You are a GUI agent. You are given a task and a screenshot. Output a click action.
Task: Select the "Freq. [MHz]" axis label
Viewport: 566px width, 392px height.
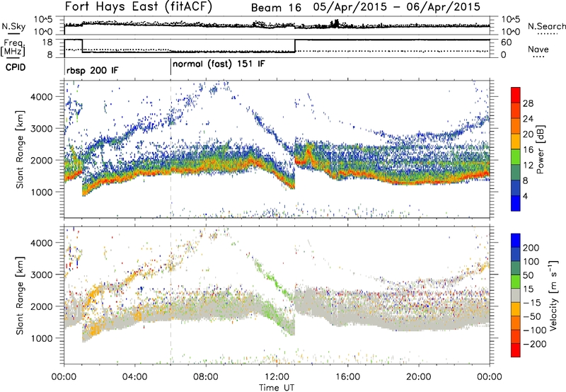(13, 48)
